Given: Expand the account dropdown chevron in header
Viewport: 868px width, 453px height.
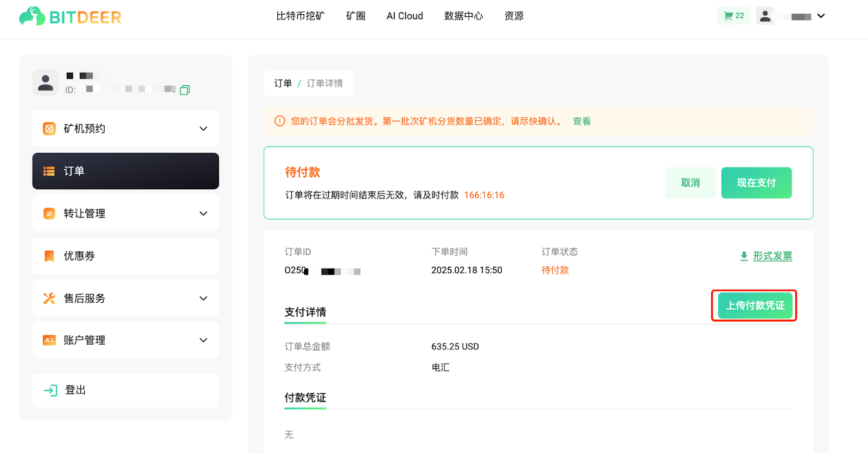Looking at the screenshot, I should tap(821, 16).
